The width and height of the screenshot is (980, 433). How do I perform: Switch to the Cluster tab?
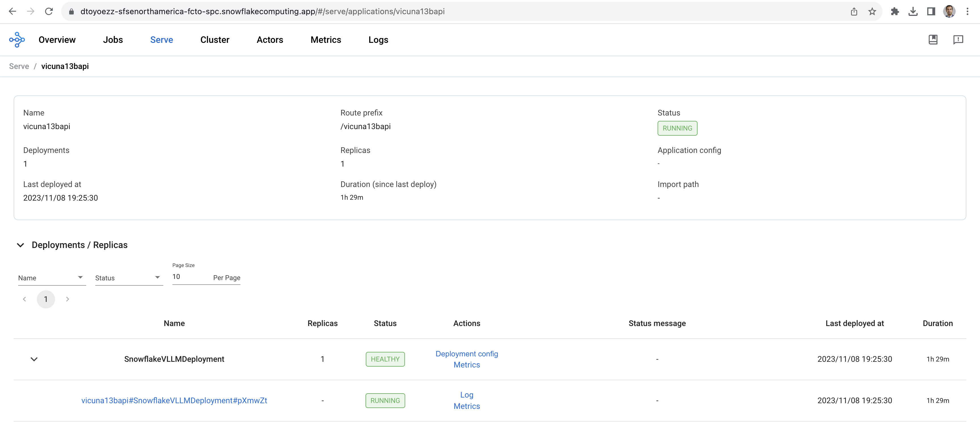214,39
